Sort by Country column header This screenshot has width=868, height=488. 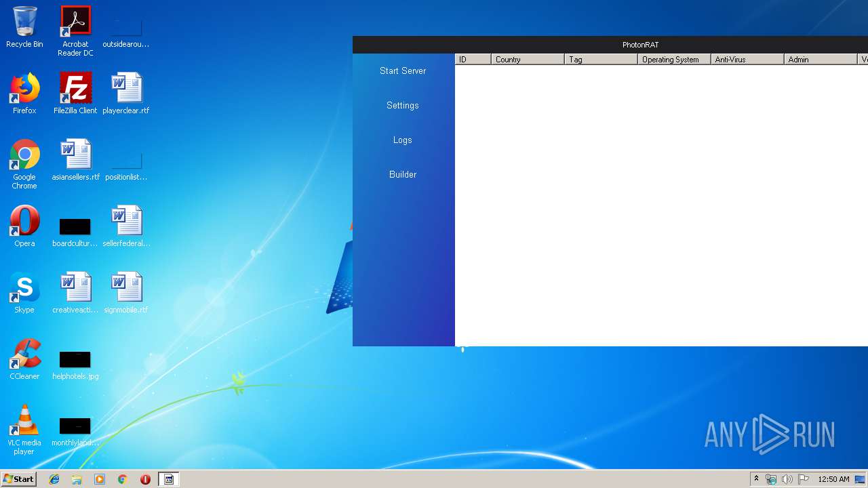tap(528, 60)
